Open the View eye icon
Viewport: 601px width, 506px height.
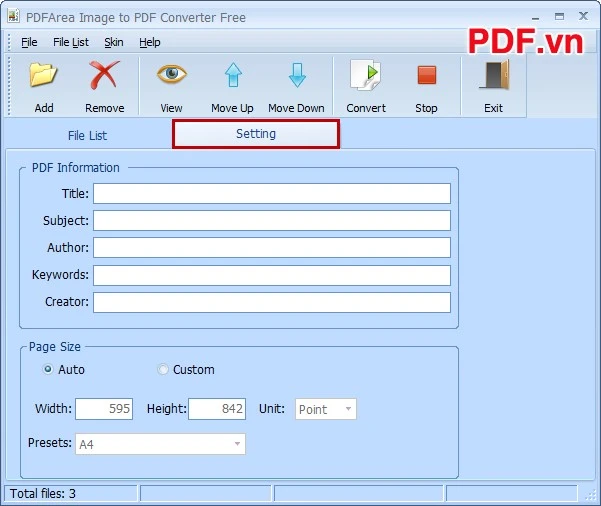click(171, 74)
